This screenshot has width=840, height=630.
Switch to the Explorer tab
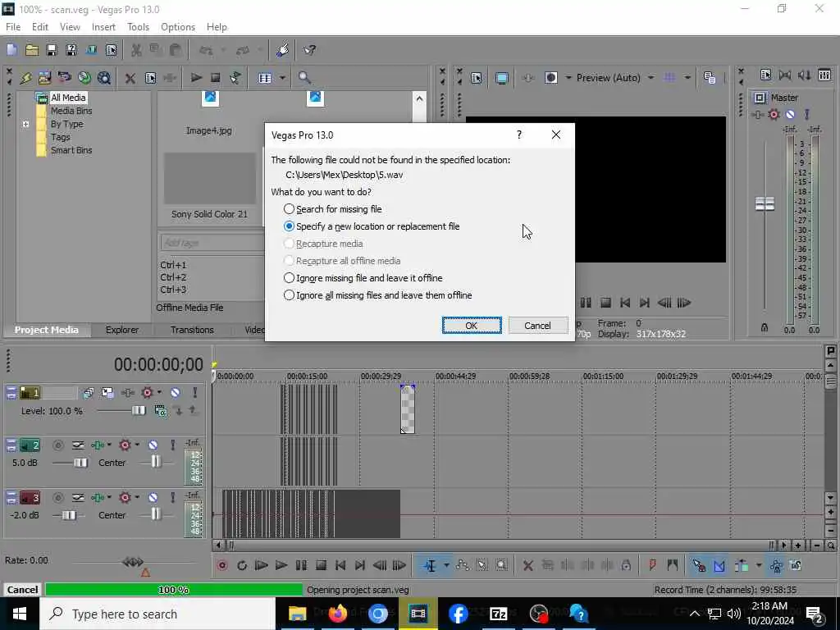(x=122, y=330)
